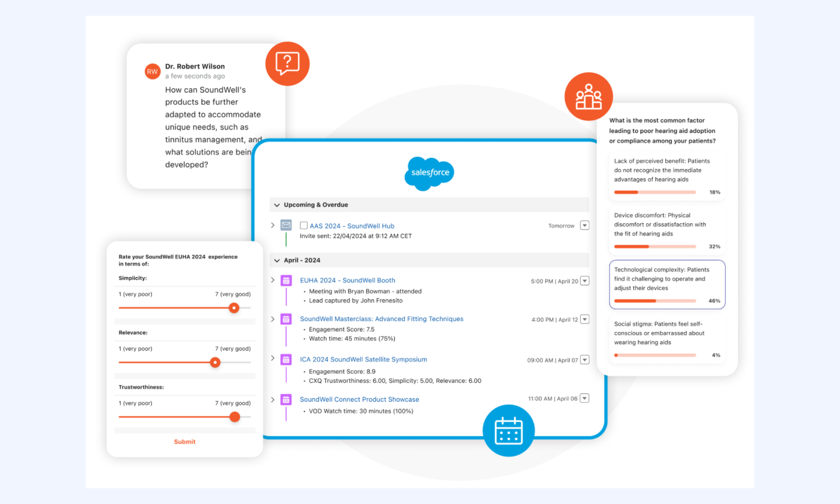The image size is (840, 504).
Task: Open the dropdown for the April 06 event
Action: pyautogui.click(x=585, y=398)
